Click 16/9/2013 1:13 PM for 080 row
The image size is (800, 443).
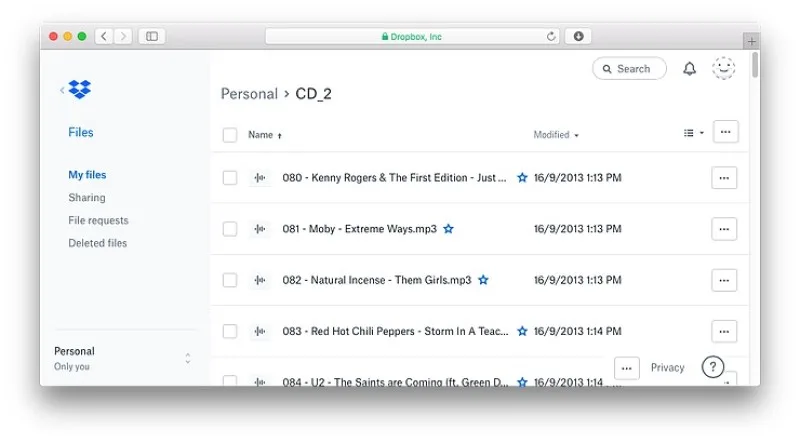pyautogui.click(x=578, y=178)
